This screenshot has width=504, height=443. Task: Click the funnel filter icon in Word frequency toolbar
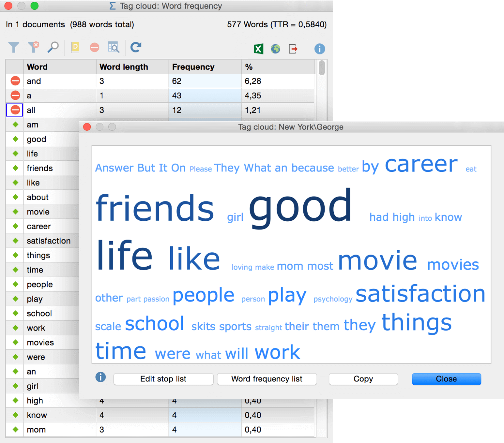coord(14,48)
